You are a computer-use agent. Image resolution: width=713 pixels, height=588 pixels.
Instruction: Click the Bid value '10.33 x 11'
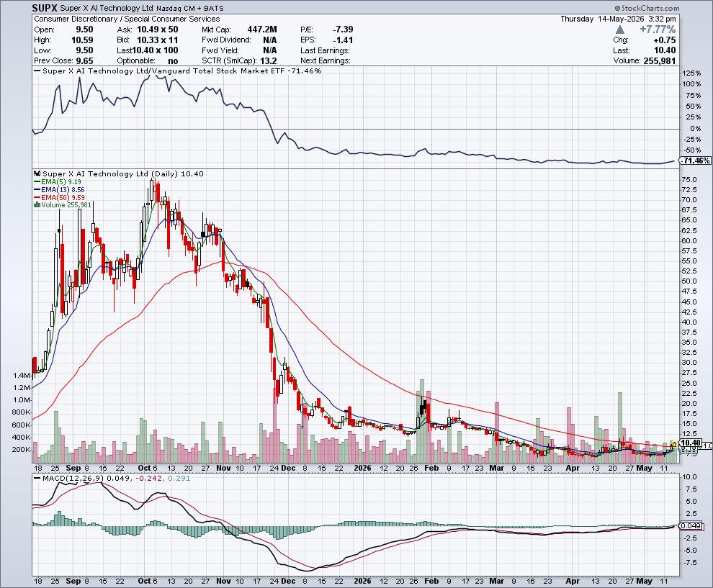[x=157, y=40]
